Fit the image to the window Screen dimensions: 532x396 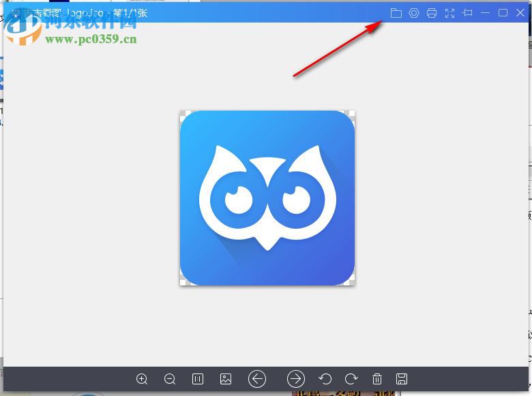(x=226, y=379)
